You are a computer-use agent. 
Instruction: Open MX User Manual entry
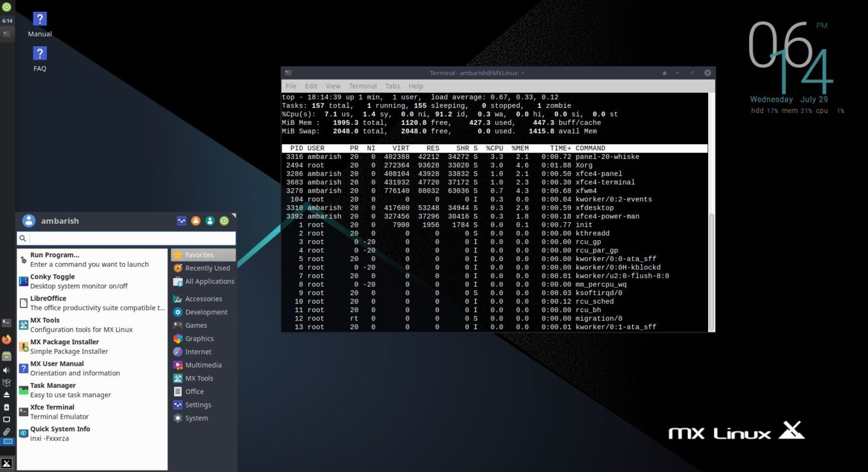[93, 369]
